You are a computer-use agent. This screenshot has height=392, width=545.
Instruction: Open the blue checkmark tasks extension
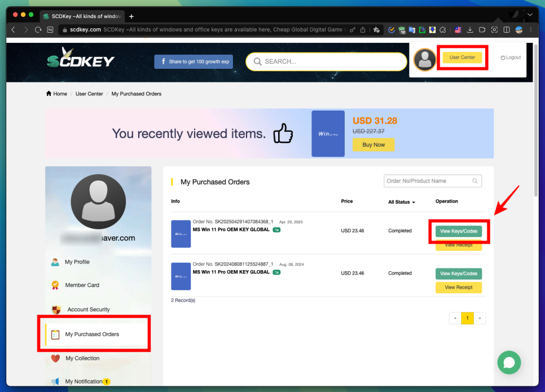[392, 30]
